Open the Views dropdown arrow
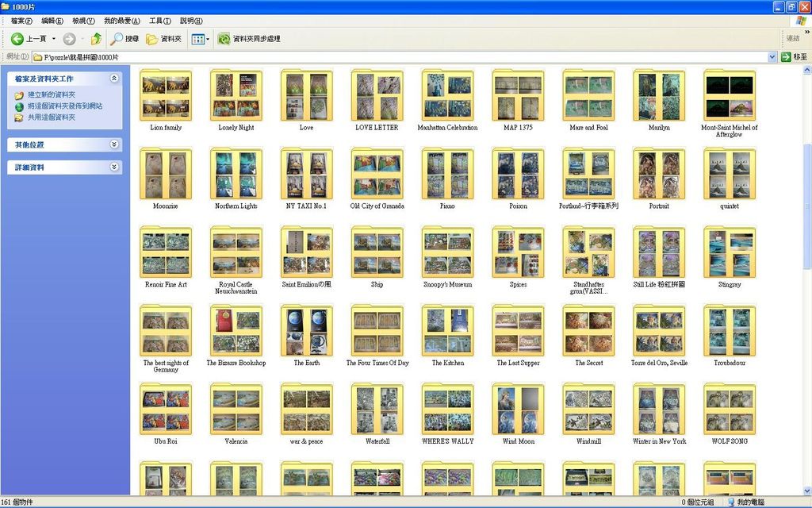 tap(208, 39)
